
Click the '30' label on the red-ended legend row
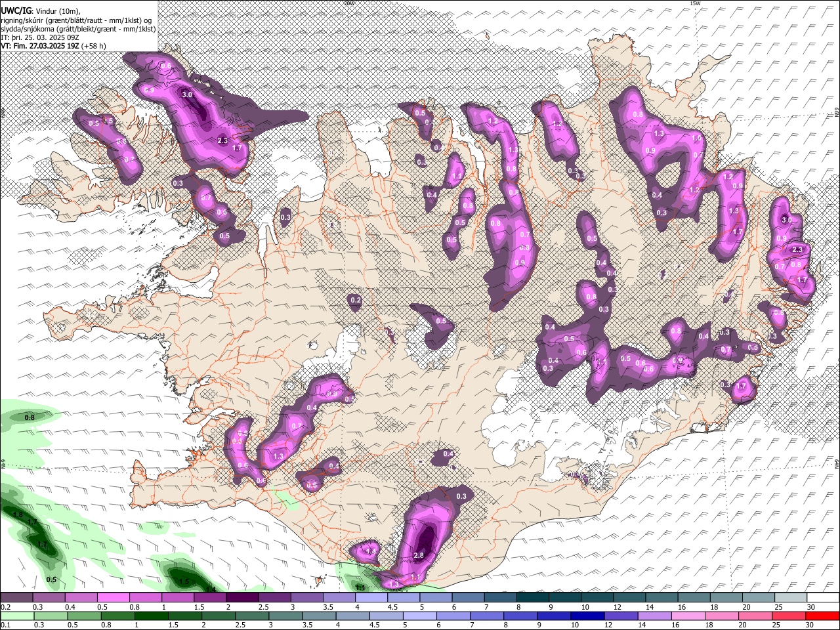(x=811, y=625)
